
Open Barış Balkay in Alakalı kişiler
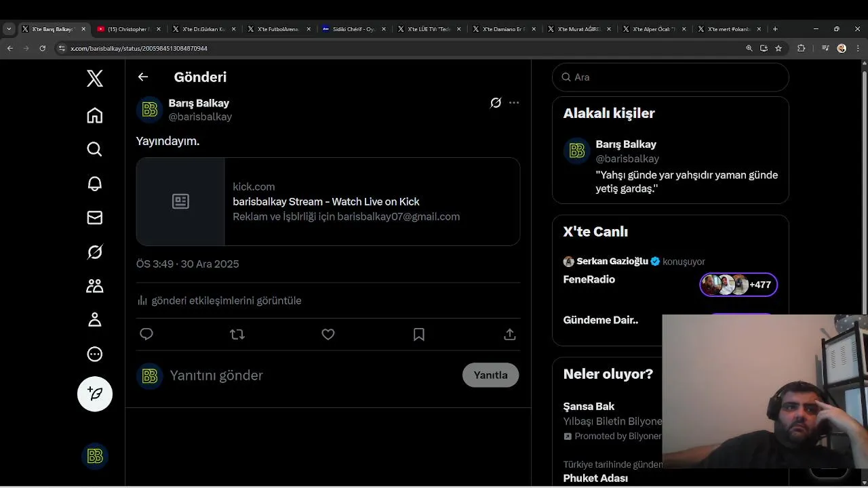coord(626,144)
